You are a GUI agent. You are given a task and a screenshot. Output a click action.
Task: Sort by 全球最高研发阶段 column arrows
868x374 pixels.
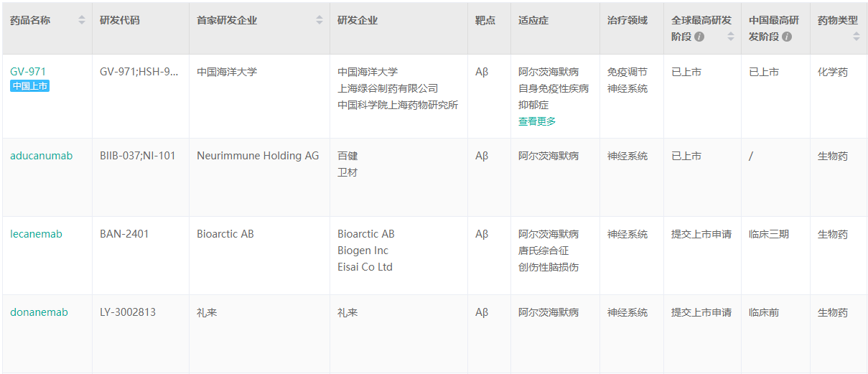731,36
